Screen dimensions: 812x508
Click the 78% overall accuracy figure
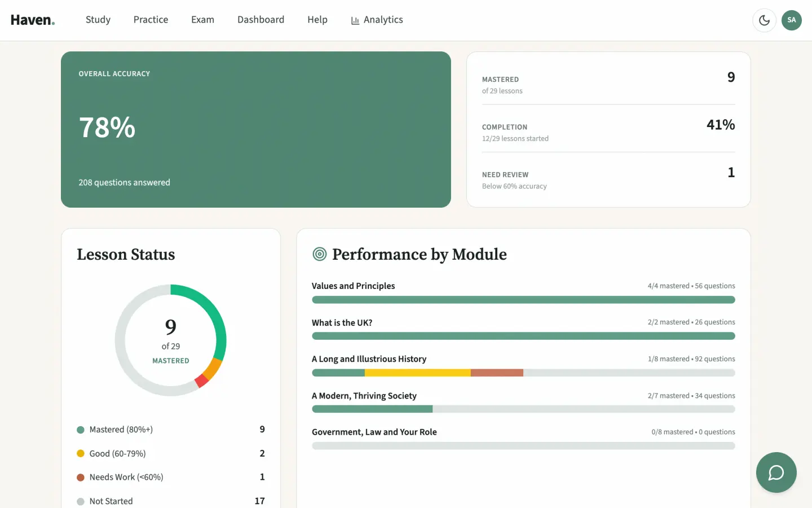[107, 128]
